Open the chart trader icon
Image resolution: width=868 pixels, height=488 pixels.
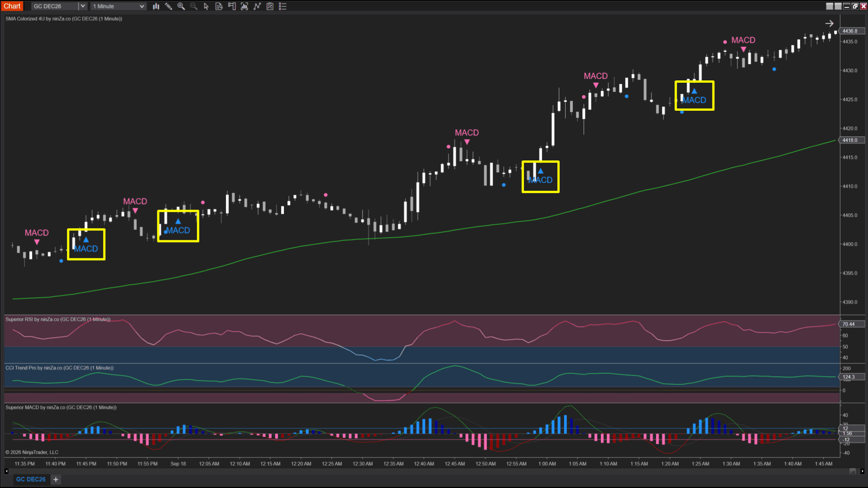[232, 6]
